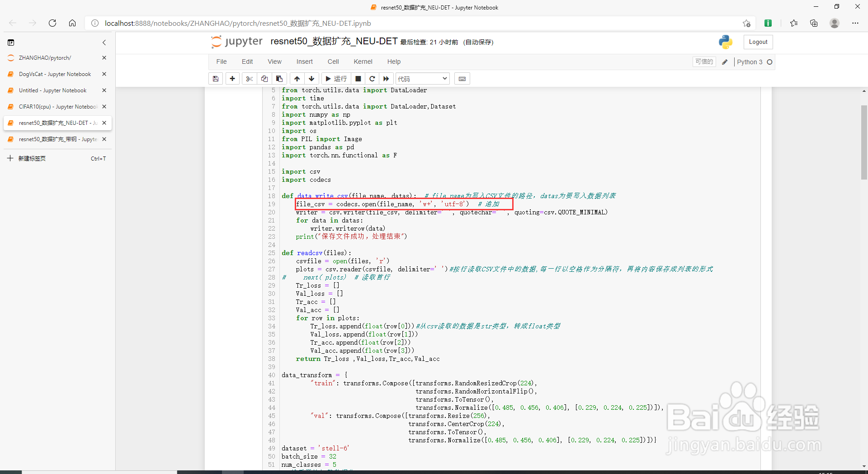868x474 pixels.
Task: Open the View menu
Action: point(274,62)
